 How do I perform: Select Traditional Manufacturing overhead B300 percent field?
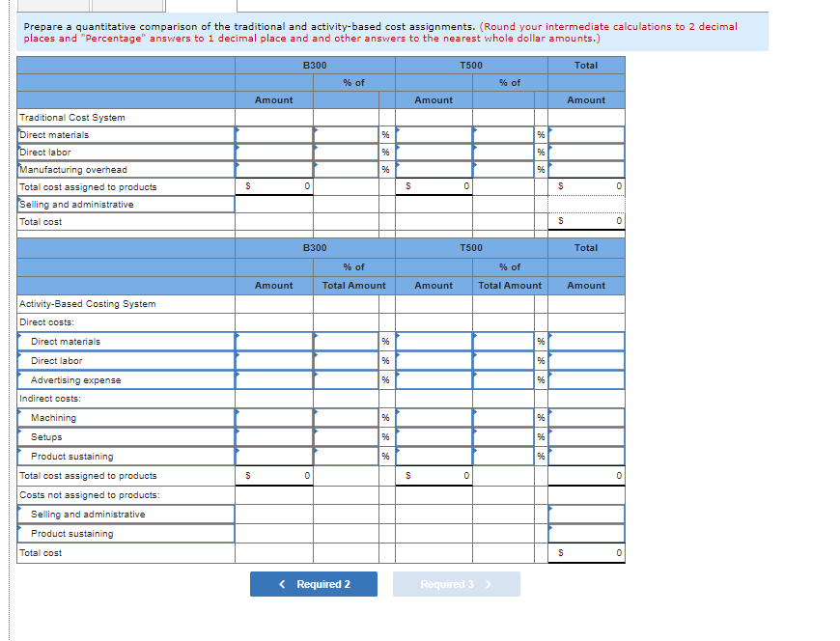tap(346, 170)
